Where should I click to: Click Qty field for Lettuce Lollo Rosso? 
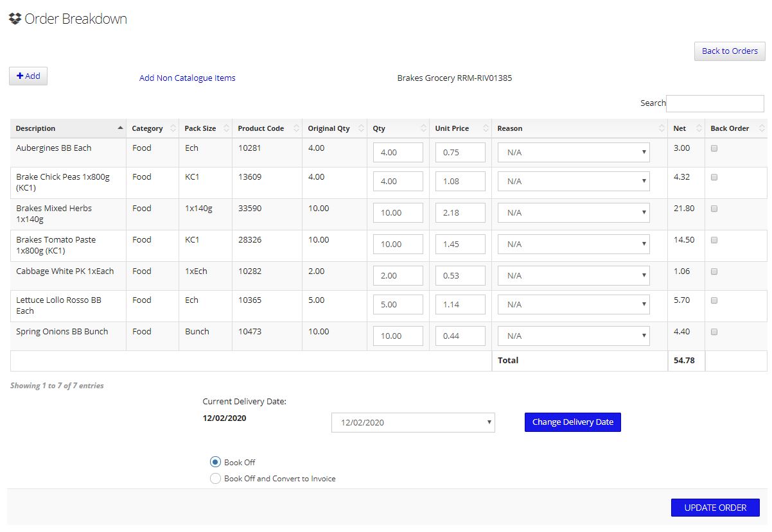point(398,305)
